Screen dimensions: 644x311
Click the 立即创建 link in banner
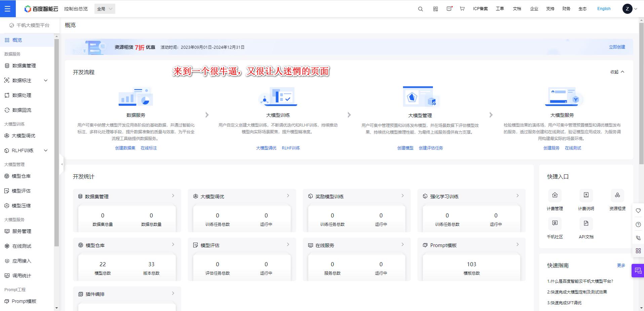tap(617, 47)
